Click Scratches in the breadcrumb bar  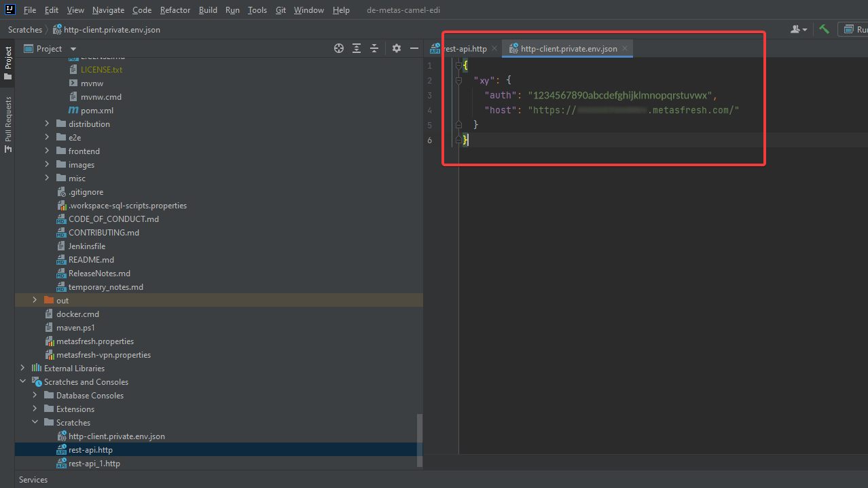[24, 29]
